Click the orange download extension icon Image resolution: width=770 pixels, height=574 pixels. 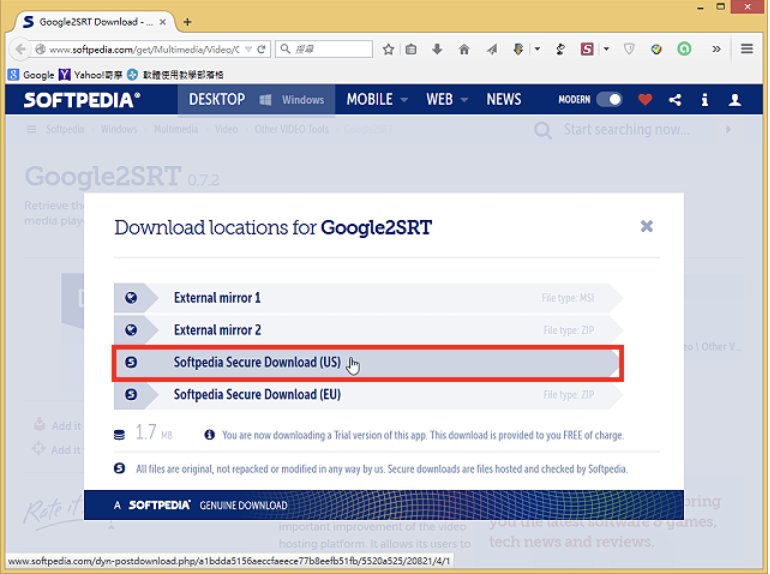(x=518, y=49)
